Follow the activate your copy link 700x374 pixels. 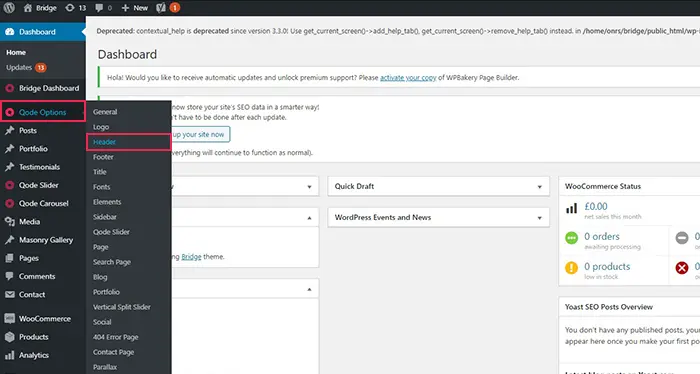pos(408,78)
